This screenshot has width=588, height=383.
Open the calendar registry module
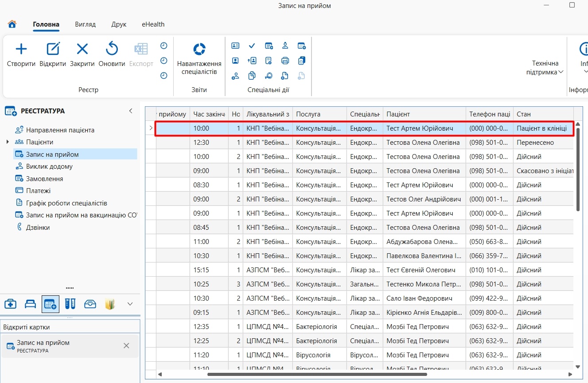point(51,304)
